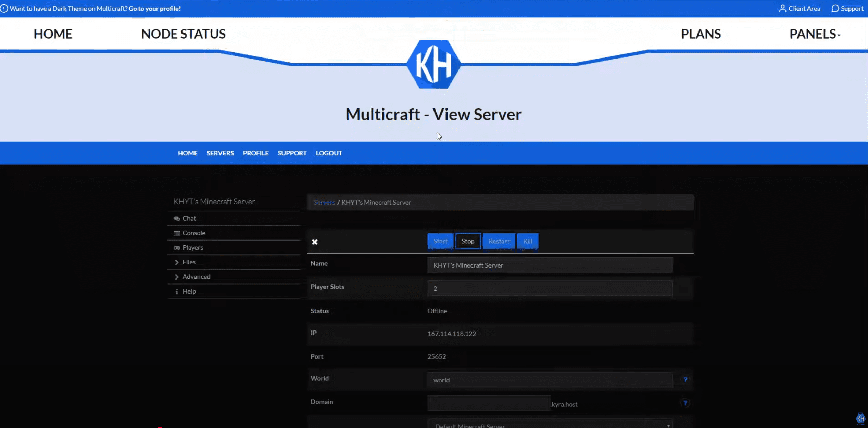Open the PANELS dropdown menu
Screen dimensions: 868x428
[x=815, y=34]
